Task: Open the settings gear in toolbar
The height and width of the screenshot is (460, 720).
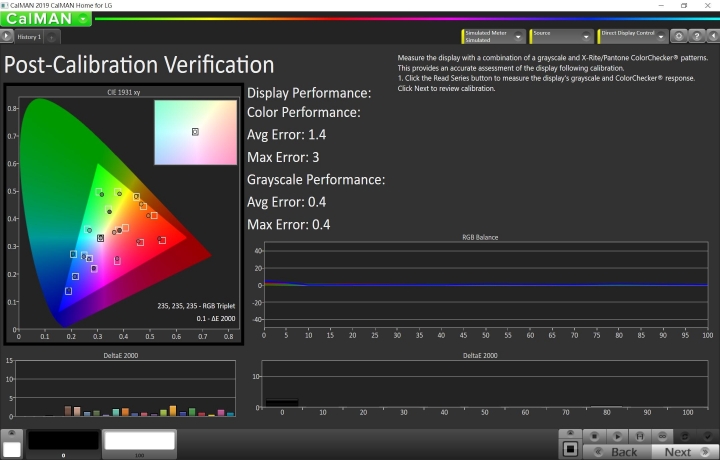Action: 679,36
